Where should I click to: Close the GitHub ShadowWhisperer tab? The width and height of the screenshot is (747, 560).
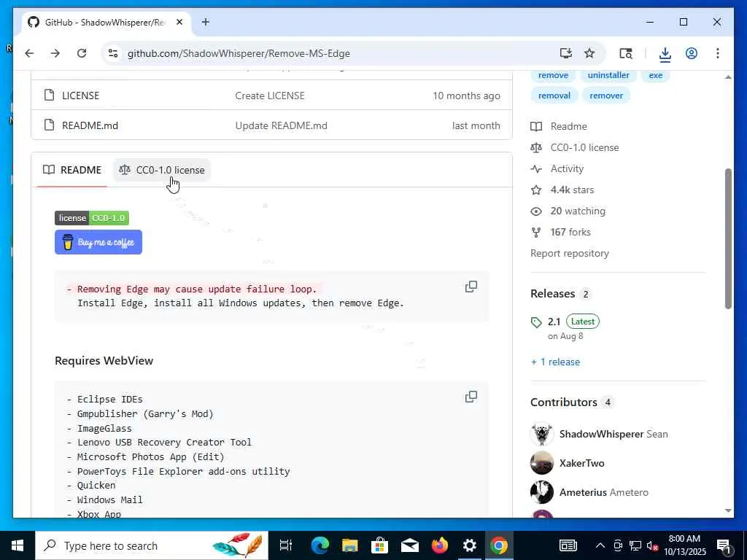tap(179, 22)
